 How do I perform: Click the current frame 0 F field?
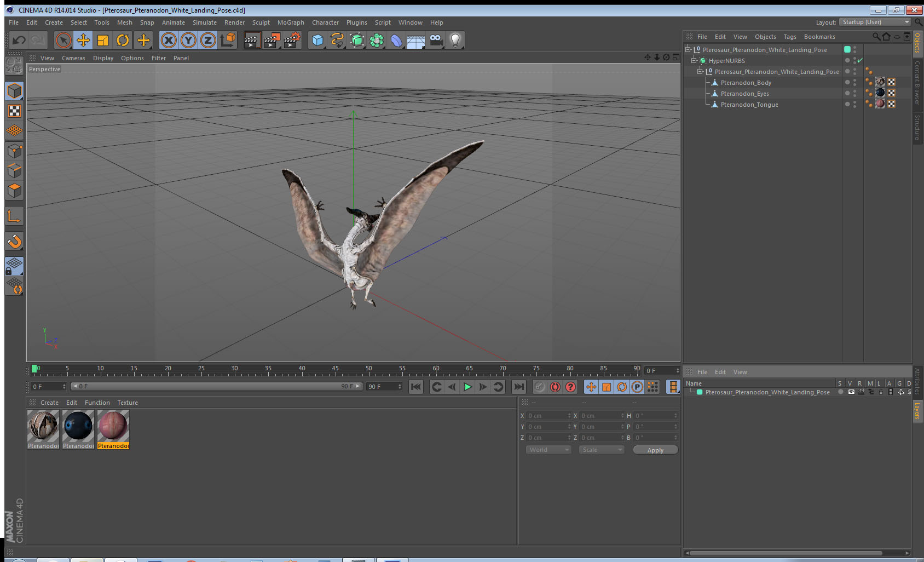pos(49,387)
